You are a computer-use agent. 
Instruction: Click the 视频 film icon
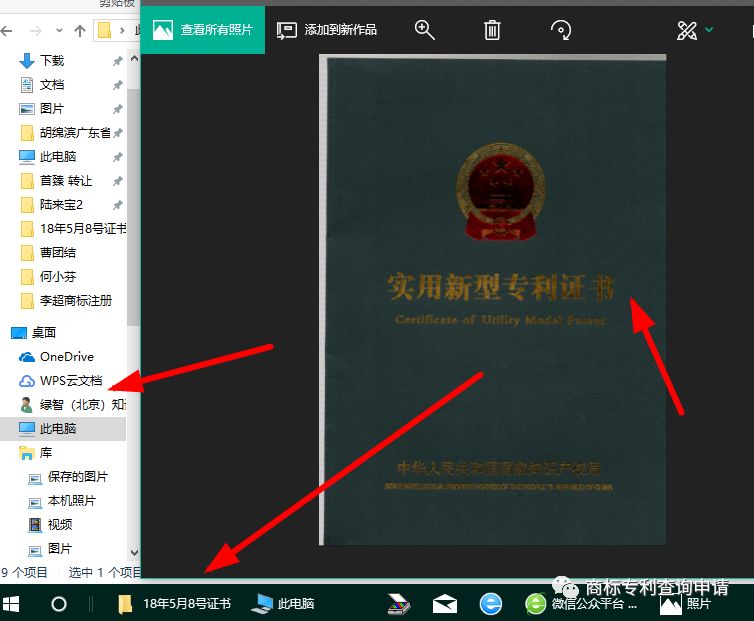coord(35,525)
